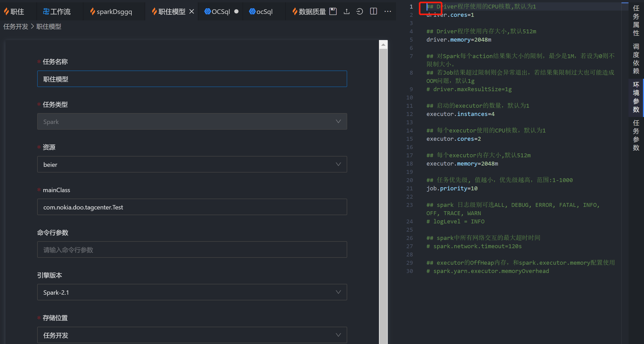Click the flame icon on sparkDsggq tab
Image resolution: width=644 pixels, height=344 pixels.
point(92,11)
